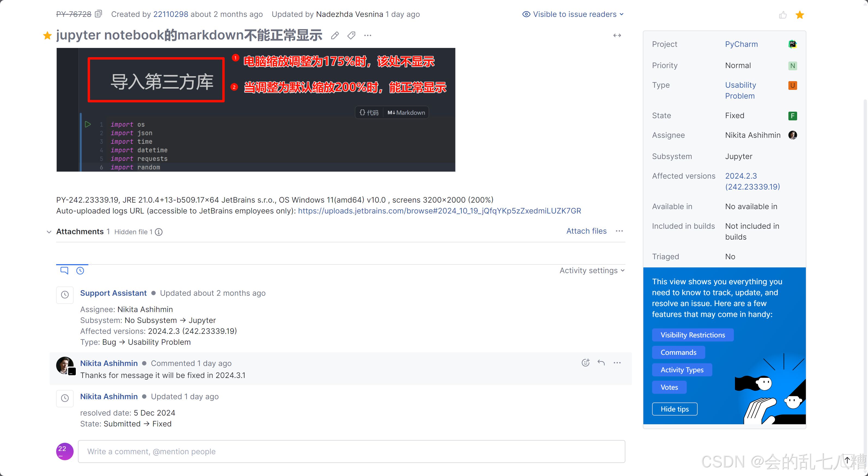Viewport: 868px width, 476px height.
Task: Click the write a comment field
Action: pyautogui.click(x=351, y=451)
